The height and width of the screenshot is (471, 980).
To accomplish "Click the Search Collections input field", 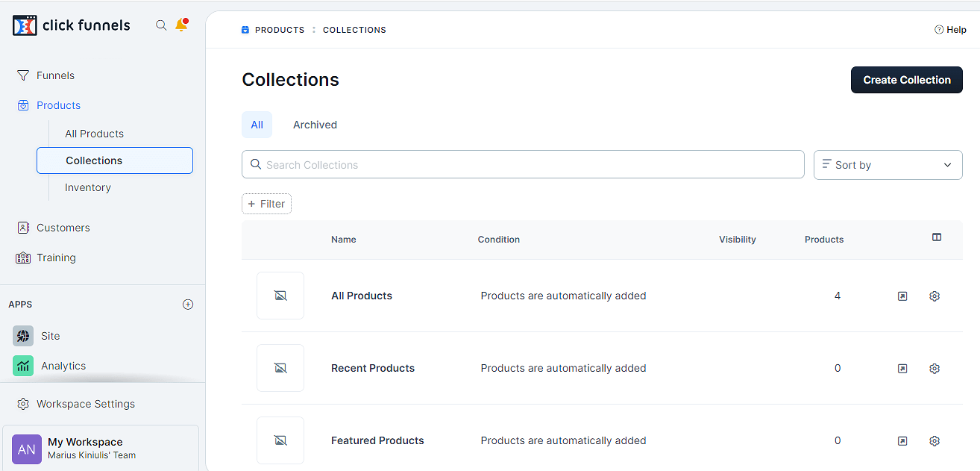I will click(523, 165).
